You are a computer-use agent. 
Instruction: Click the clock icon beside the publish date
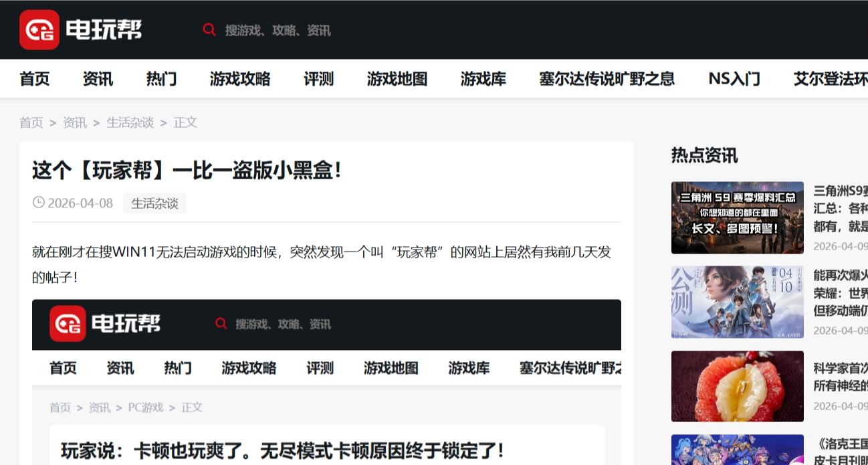[x=38, y=203]
